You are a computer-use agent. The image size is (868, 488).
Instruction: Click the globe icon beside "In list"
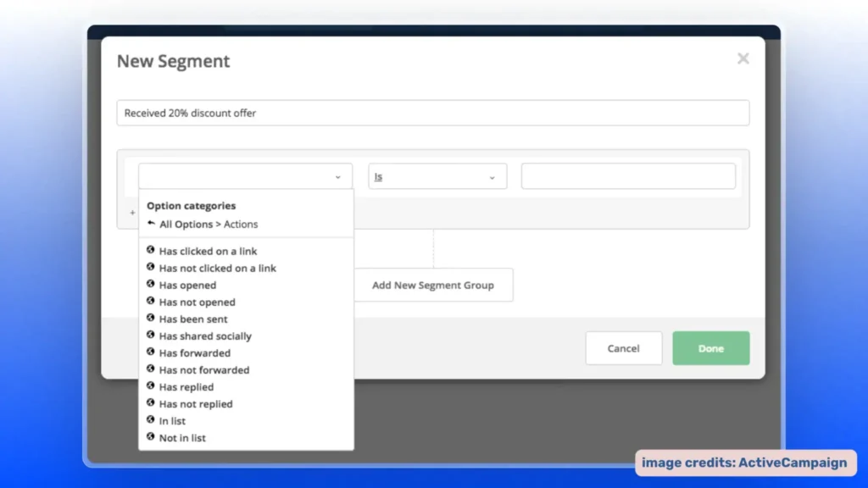pos(150,420)
